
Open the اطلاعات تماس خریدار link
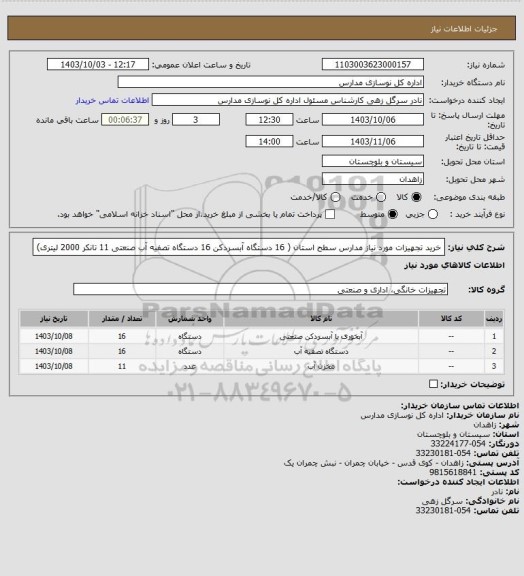112,100
